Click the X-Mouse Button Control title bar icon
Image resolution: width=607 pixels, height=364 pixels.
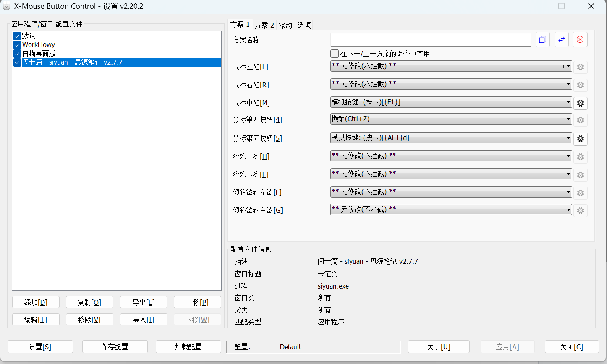click(7, 6)
